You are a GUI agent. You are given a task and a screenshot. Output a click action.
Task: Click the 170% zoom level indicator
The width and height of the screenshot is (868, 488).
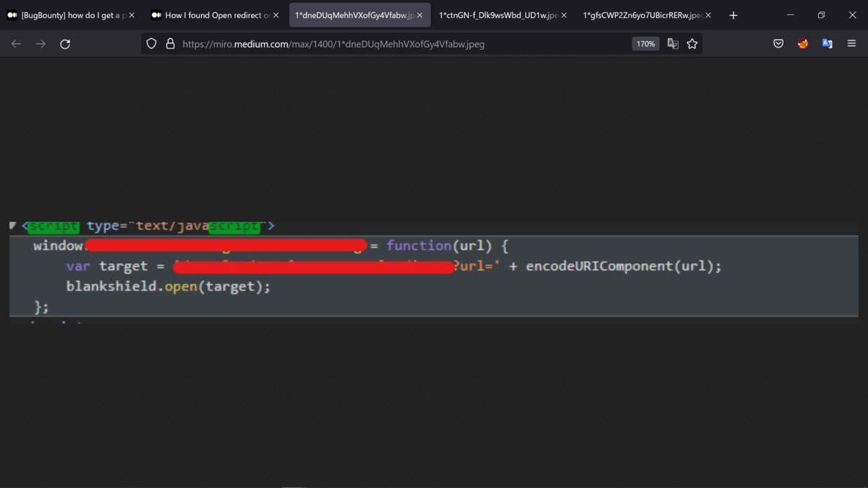[645, 44]
